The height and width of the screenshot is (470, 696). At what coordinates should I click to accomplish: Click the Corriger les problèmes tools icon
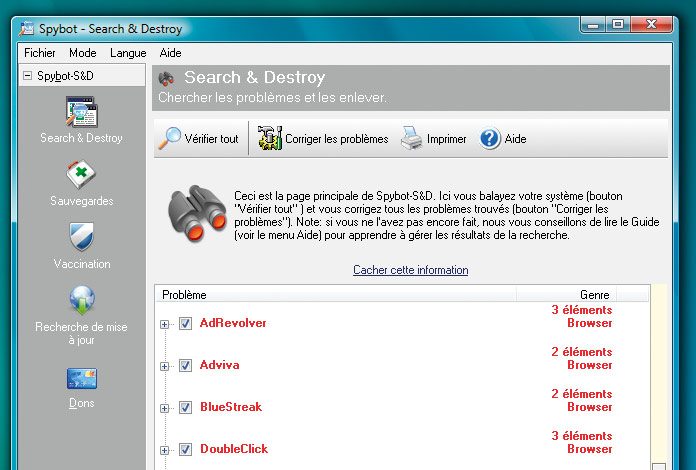pos(270,138)
